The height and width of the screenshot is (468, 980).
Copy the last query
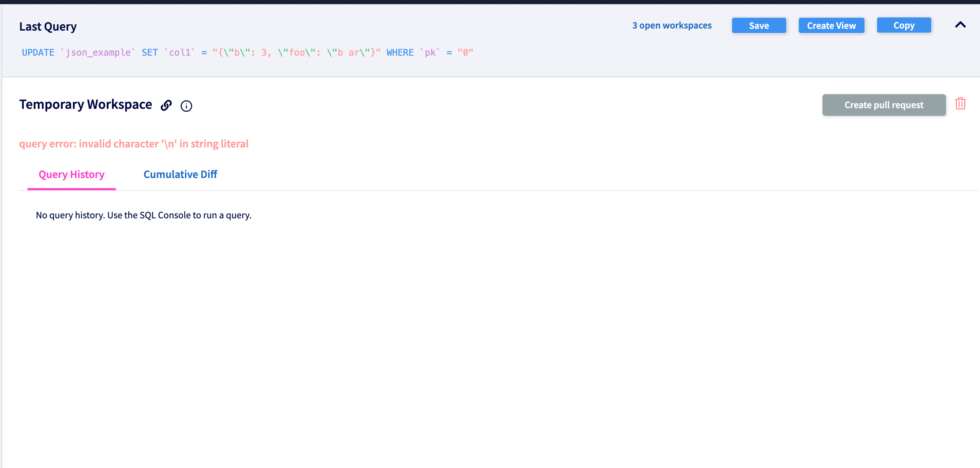[904, 25]
